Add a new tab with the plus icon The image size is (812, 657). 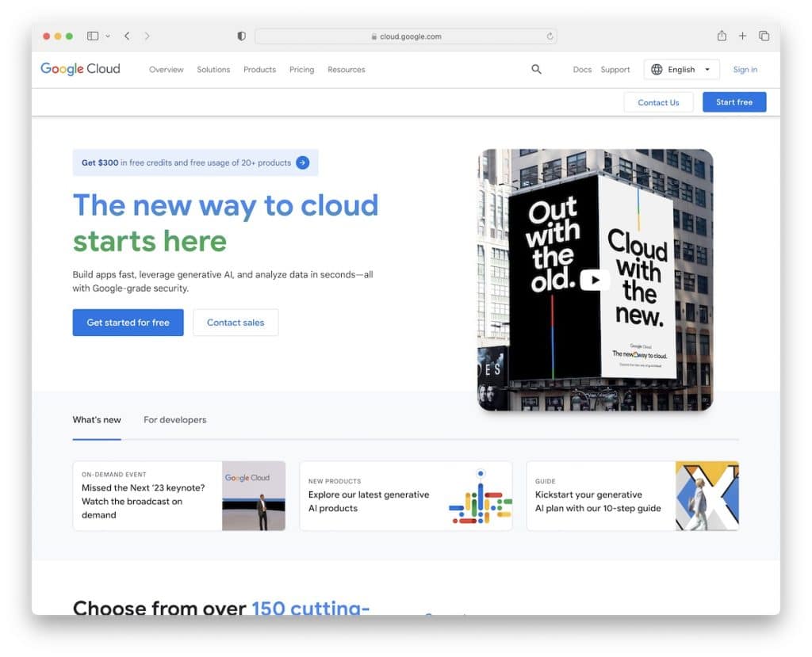742,36
